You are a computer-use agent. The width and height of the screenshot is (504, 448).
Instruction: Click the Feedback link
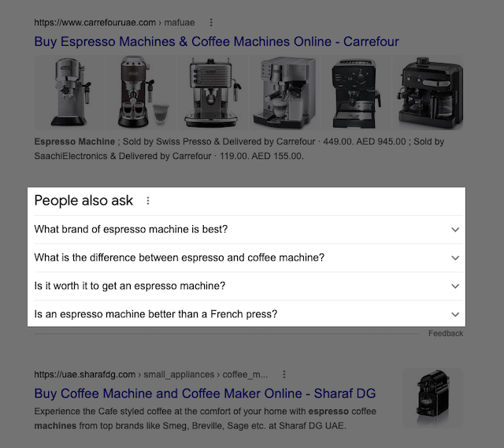point(446,334)
